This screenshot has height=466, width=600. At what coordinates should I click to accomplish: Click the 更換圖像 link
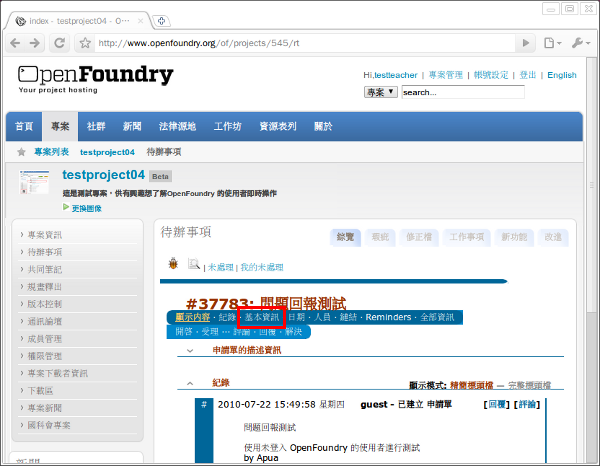click(87, 209)
